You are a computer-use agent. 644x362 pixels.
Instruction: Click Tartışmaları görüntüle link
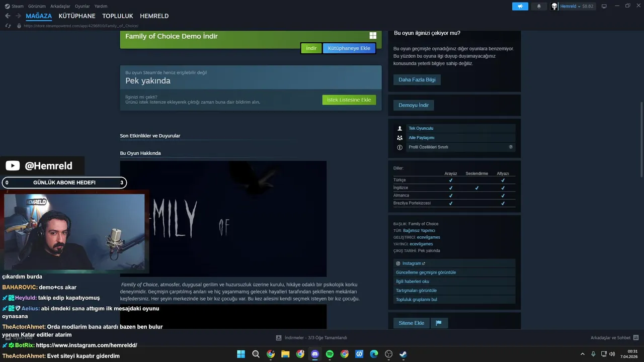[454, 291]
